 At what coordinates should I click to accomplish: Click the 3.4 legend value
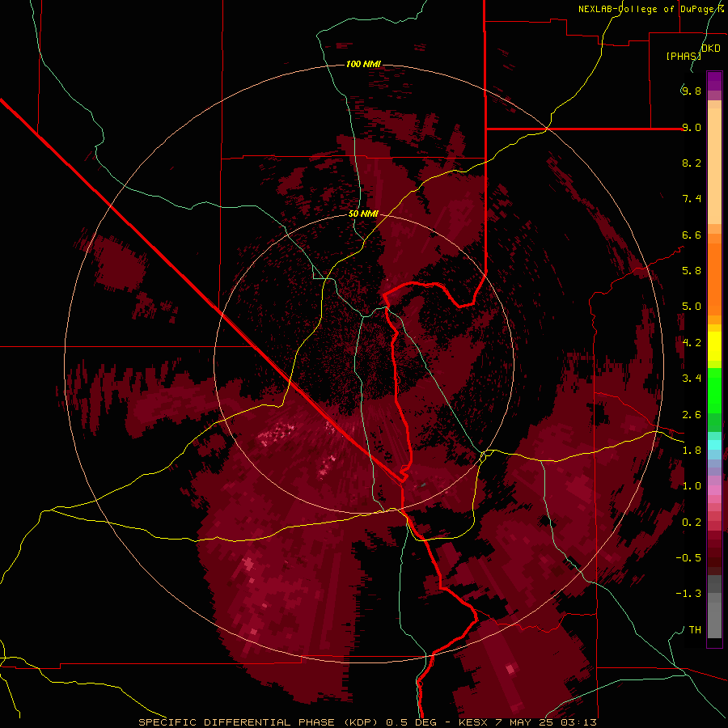(x=692, y=379)
